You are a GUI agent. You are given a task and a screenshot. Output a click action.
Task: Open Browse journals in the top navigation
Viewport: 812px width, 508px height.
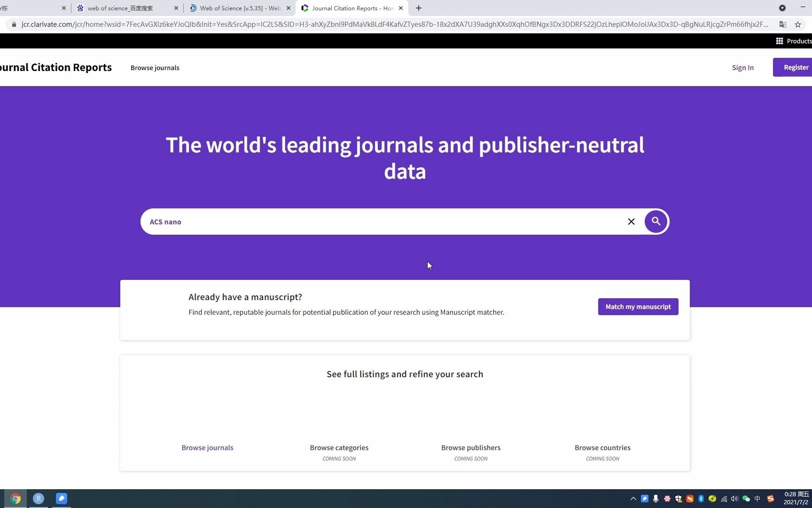click(155, 68)
